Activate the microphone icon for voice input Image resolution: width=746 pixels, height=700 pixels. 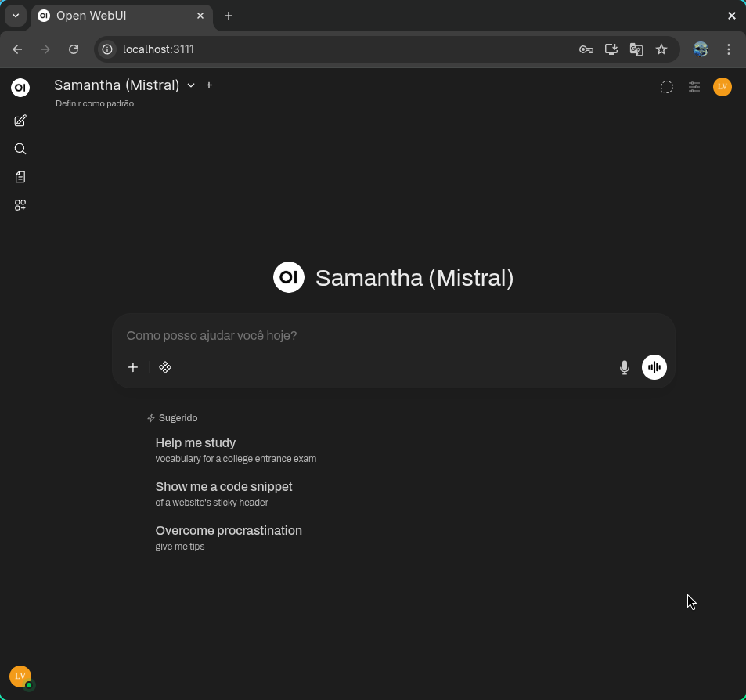tap(624, 366)
